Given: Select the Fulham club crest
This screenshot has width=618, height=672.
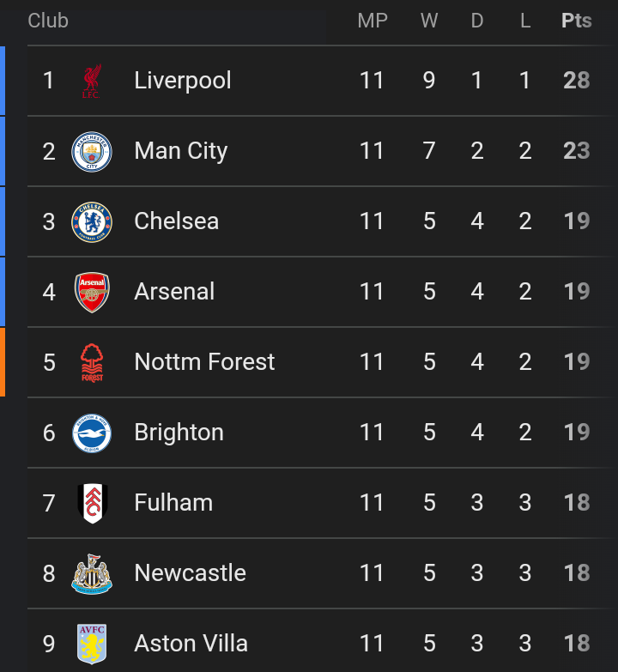Looking at the screenshot, I should (92, 503).
